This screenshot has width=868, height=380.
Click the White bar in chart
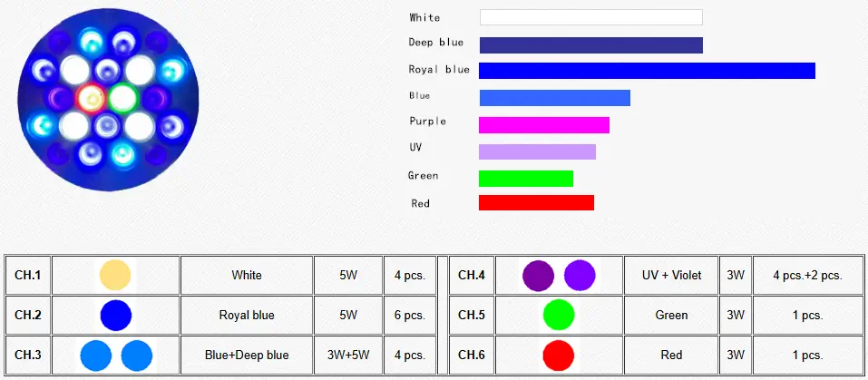[590, 17]
